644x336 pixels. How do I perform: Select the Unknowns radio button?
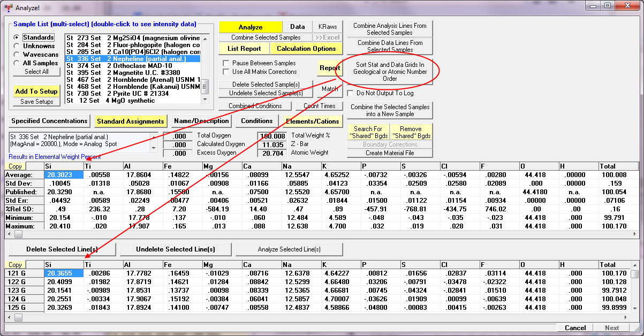click(17, 46)
